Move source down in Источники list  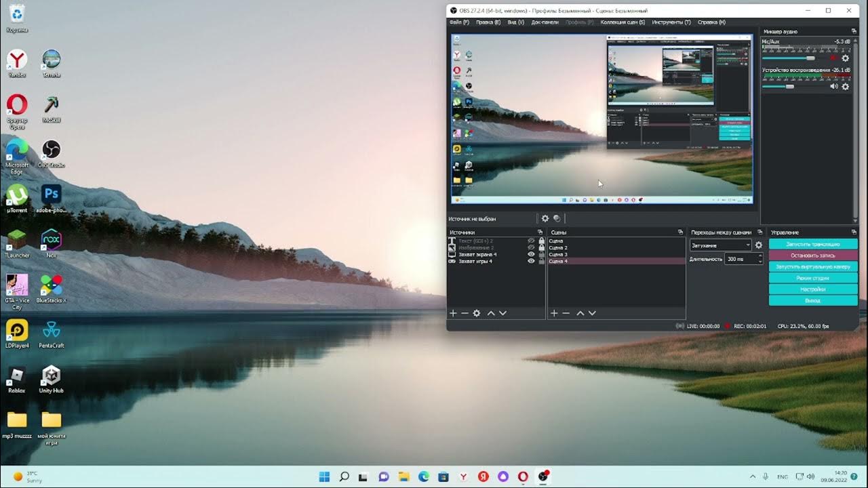(x=502, y=313)
